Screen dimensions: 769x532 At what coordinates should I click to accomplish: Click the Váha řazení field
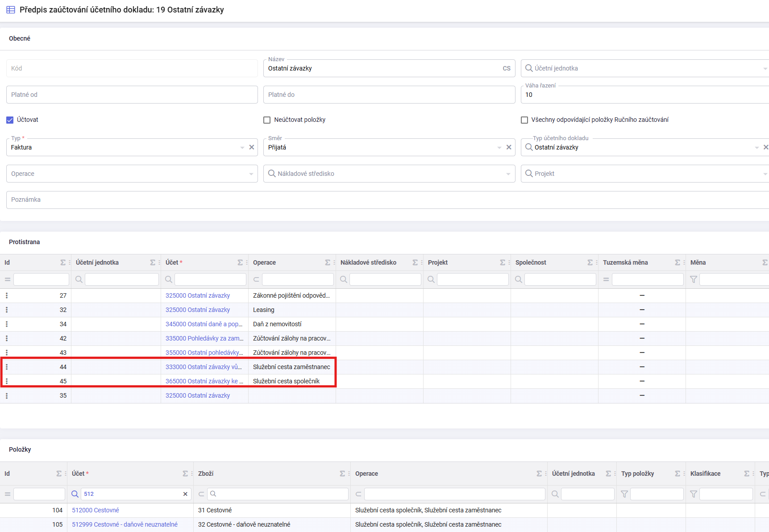[645, 95]
